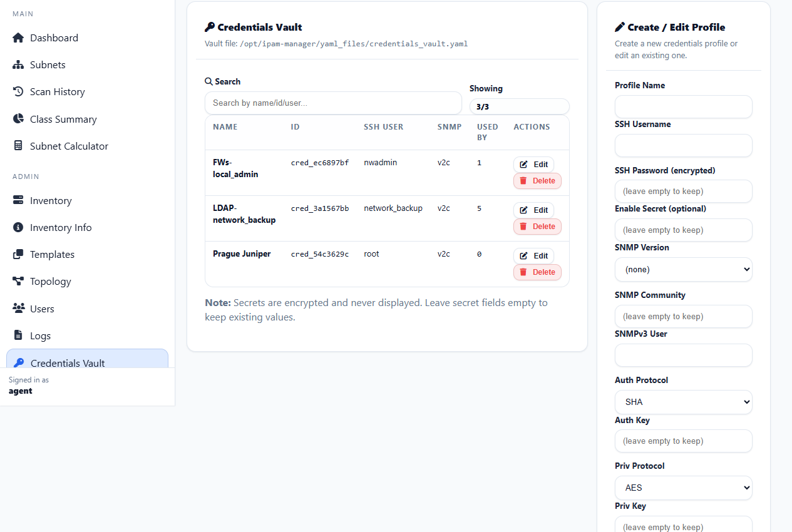Click the Auth Key field
792x532 pixels.
coord(684,441)
